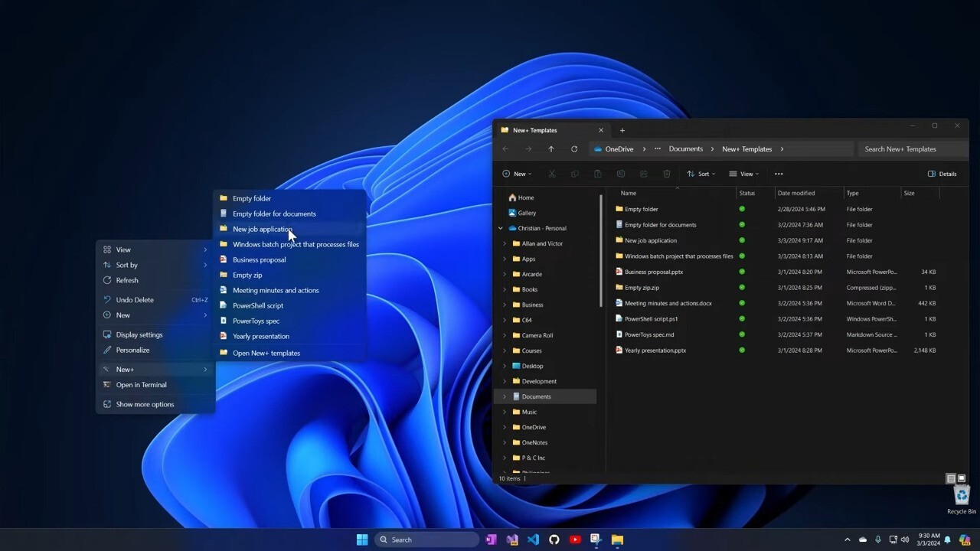Click the Copilot icon in the system tray
This screenshot has height=551, width=980.
(x=965, y=540)
